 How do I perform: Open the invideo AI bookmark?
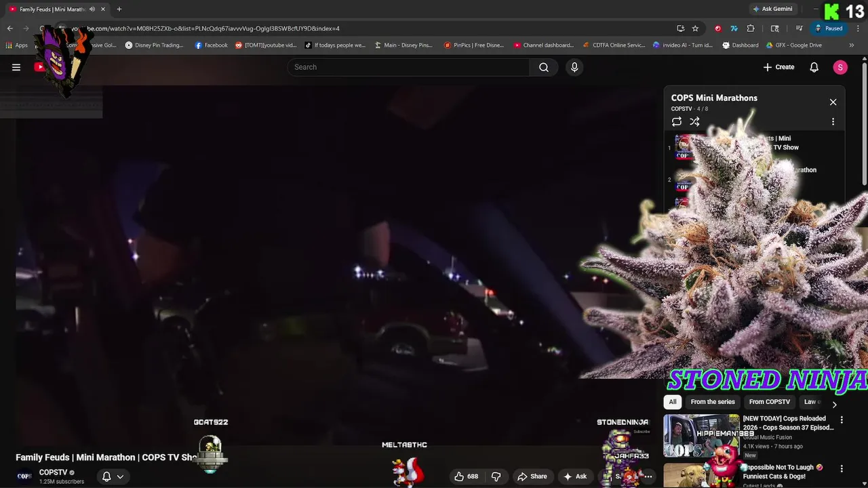(683, 45)
